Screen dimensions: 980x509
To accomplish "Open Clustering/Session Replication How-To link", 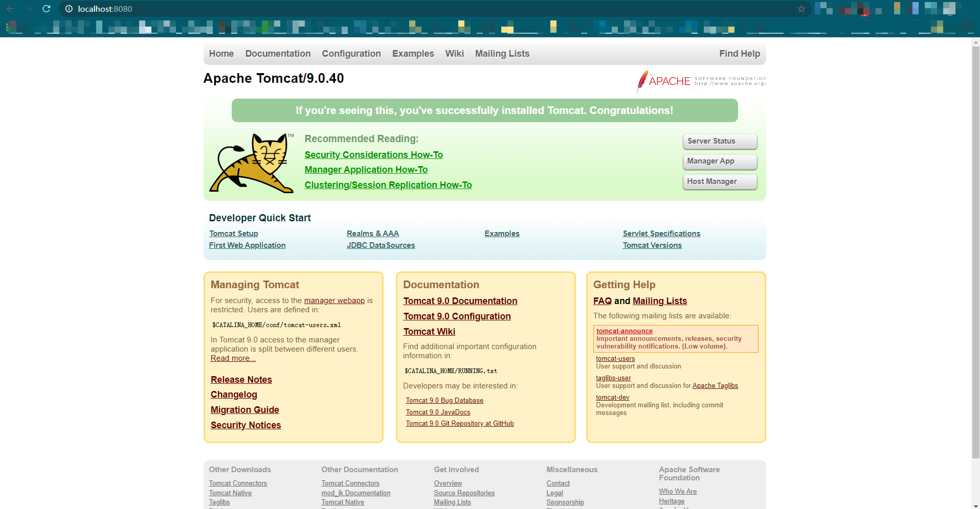I will [388, 185].
